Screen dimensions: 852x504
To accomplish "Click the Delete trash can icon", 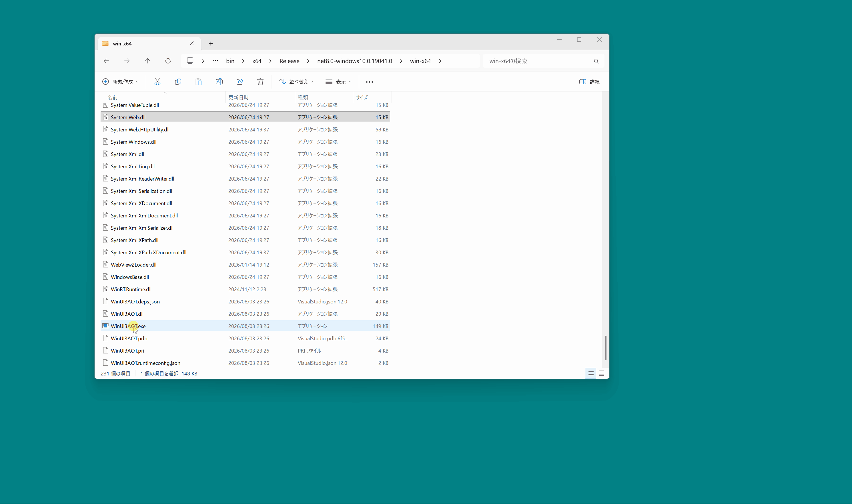I will [x=260, y=81].
